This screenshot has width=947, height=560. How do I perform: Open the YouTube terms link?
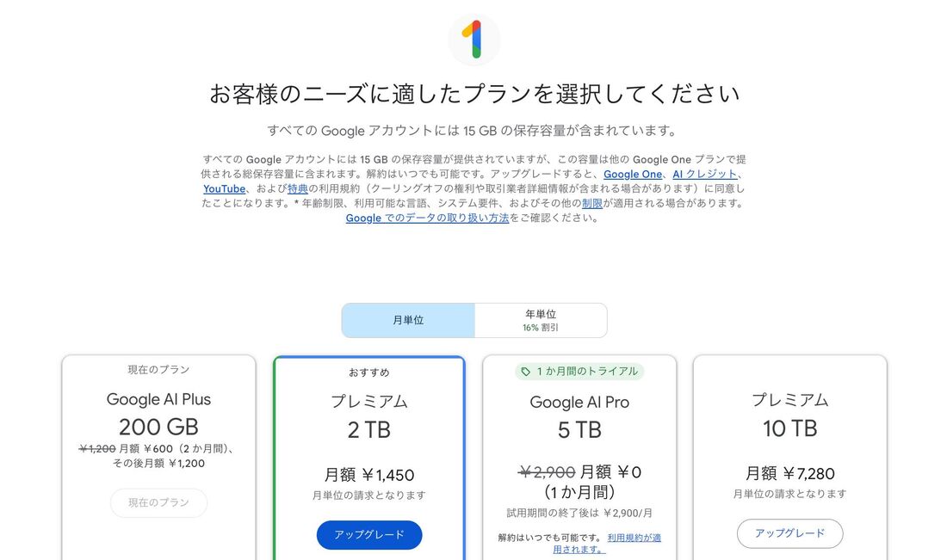[224, 188]
